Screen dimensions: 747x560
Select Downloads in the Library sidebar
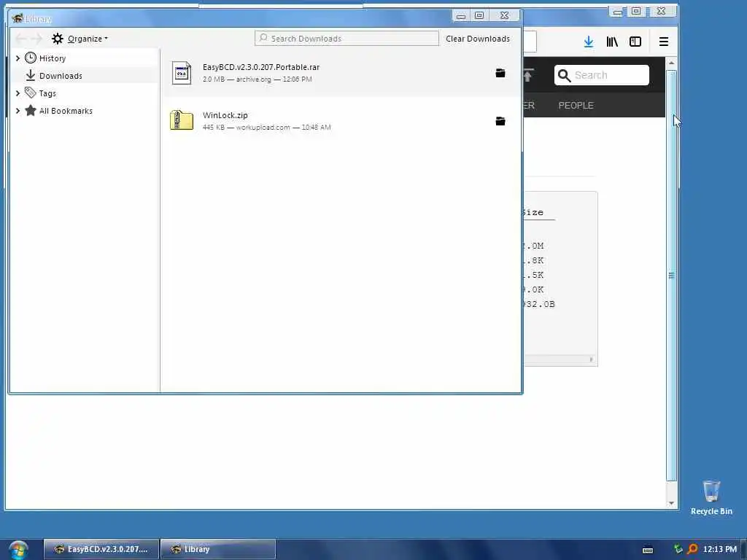61,76
